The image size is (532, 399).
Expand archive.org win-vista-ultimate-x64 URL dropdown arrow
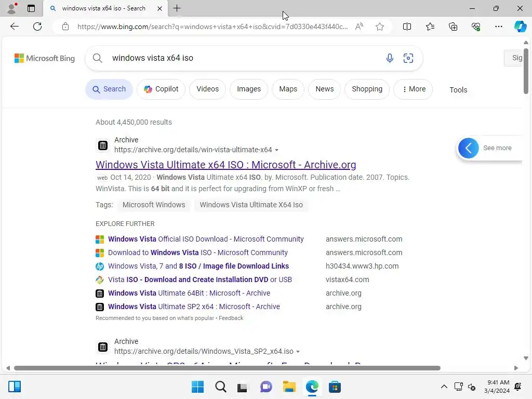point(276,150)
